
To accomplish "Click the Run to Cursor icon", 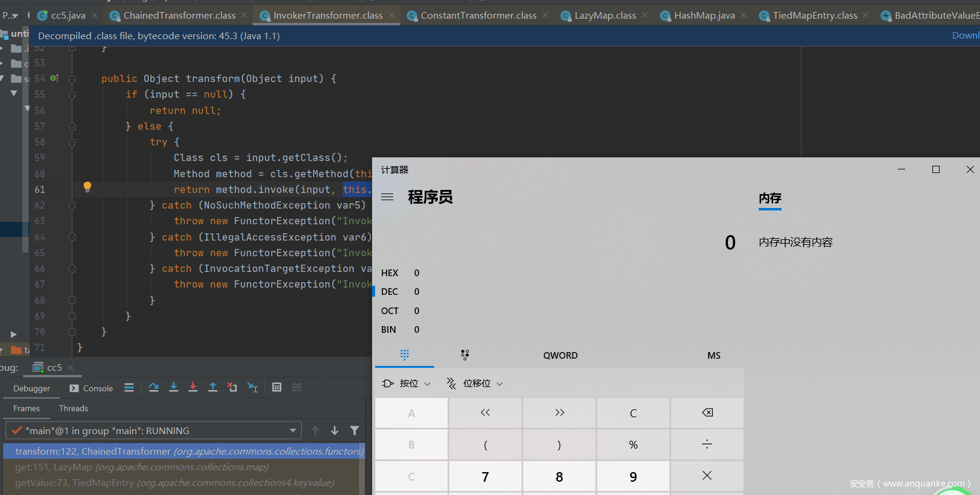I will click(x=253, y=387).
